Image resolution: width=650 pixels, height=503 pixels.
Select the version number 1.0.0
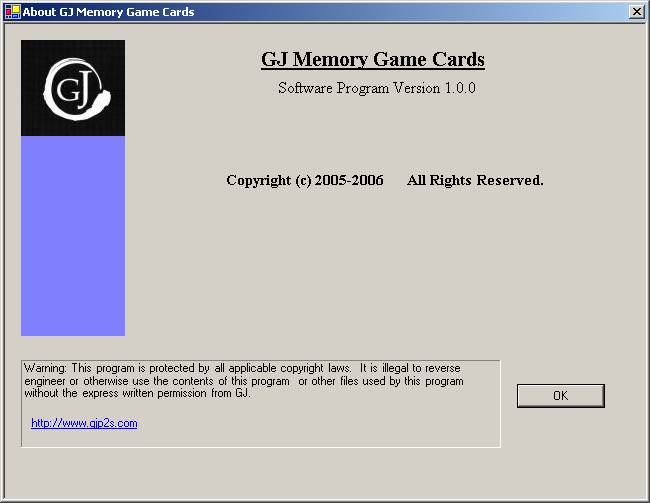point(458,88)
